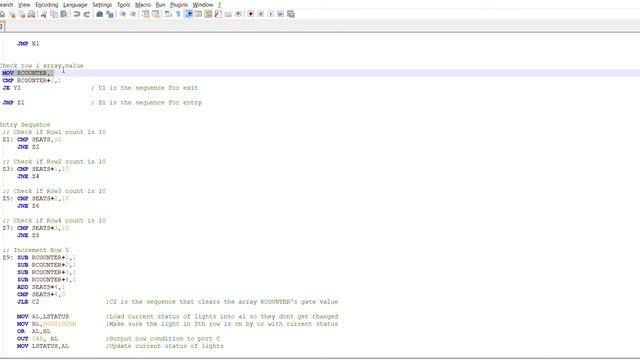The height and width of the screenshot is (360, 640).
Task: Toggle synchronize vertical scrolling icon
Action: [146, 14]
